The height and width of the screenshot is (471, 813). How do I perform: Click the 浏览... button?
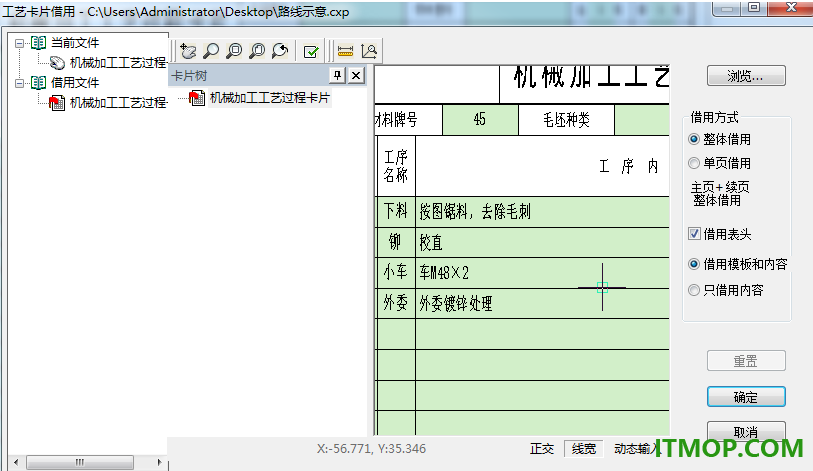(746, 76)
